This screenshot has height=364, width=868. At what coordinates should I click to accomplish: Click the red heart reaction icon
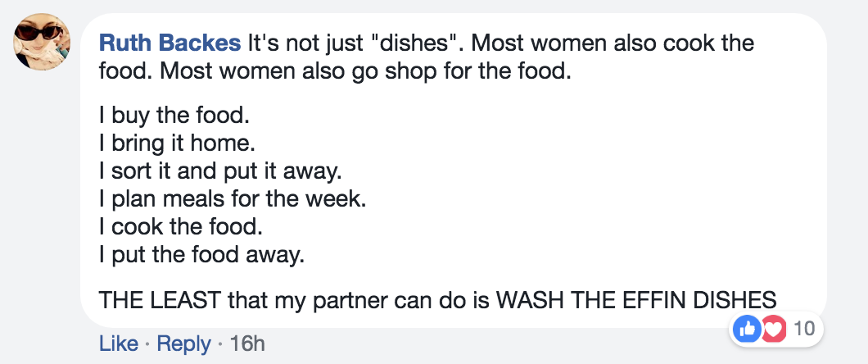click(773, 330)
